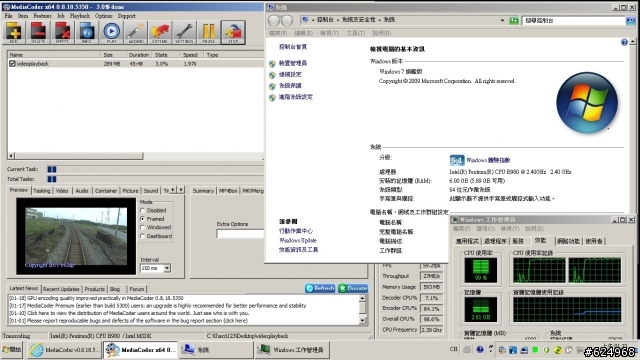Switch to the Summary tab
640x360 pixels.
[203, 191]
